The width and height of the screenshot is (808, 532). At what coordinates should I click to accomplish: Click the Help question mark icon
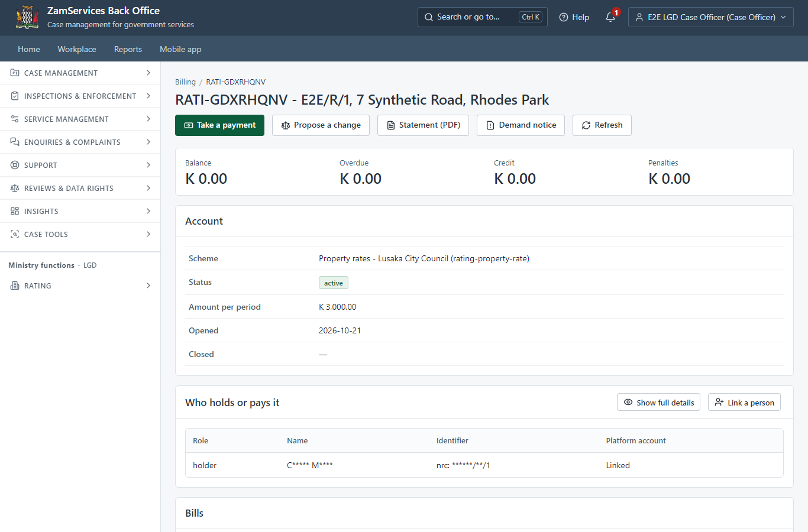point(564,17)
